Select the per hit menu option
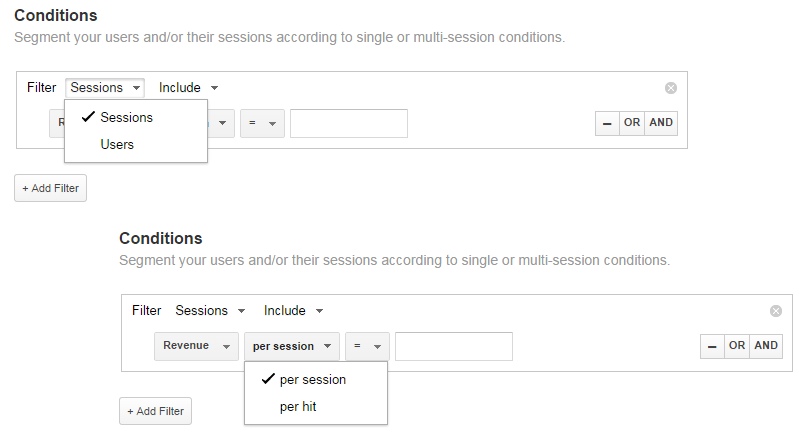This screenshot has height=440, width=800. [x=299, y=407]
